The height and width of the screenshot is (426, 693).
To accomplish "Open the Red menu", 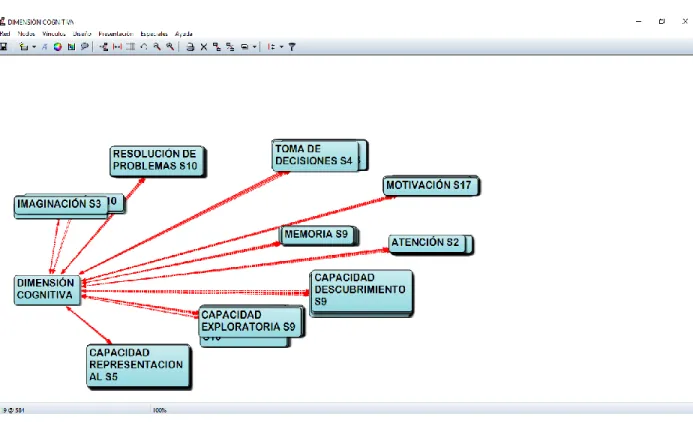I will 5,34.
